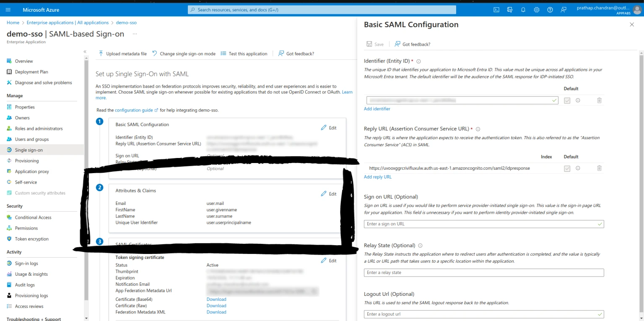
Task: Open the directories and subscriptions filter
Action: click(x=510, y=10)
